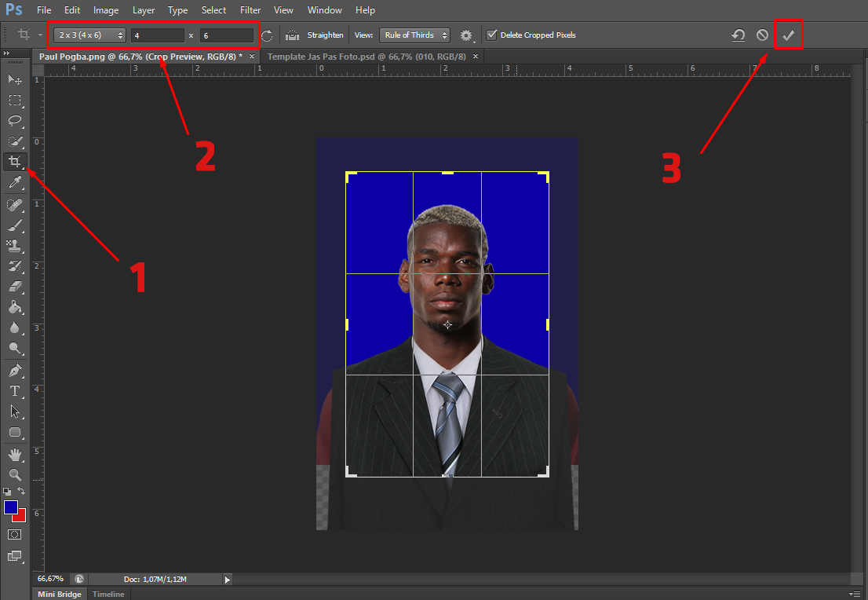Open the bottom panel options menu
The image size is (868, 600).
tap(855, 594)
